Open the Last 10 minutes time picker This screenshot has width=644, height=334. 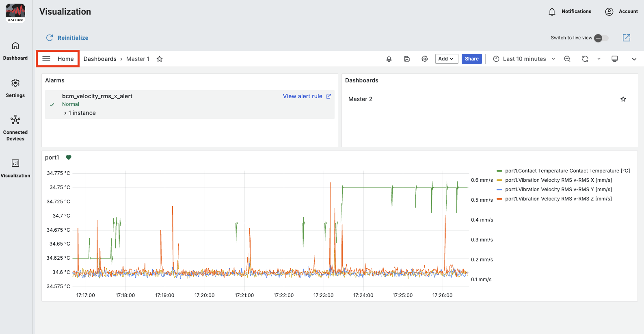click(x=524, y=59)
